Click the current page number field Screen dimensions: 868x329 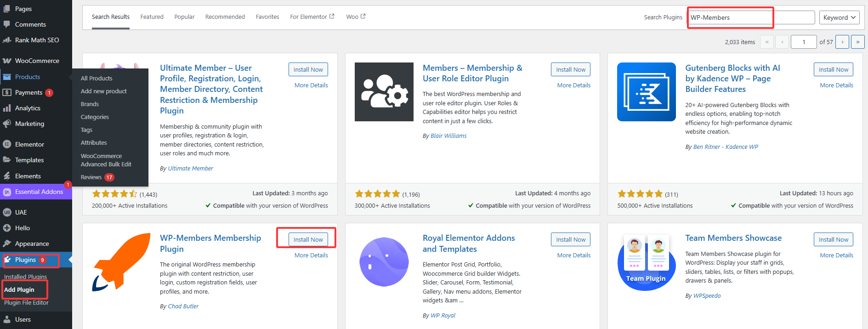(x=803, y=42)
